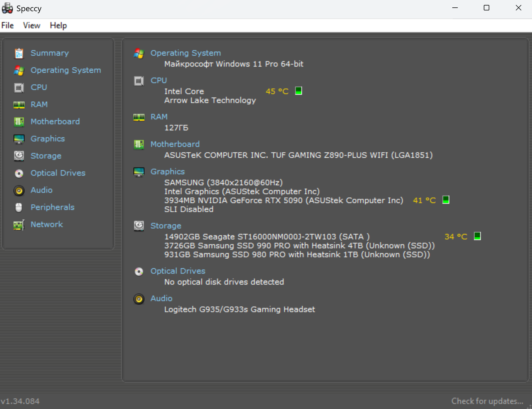Open the RAM heading link in main panel
The height and width of the screenshot is (409, 532).
[159, 117]
